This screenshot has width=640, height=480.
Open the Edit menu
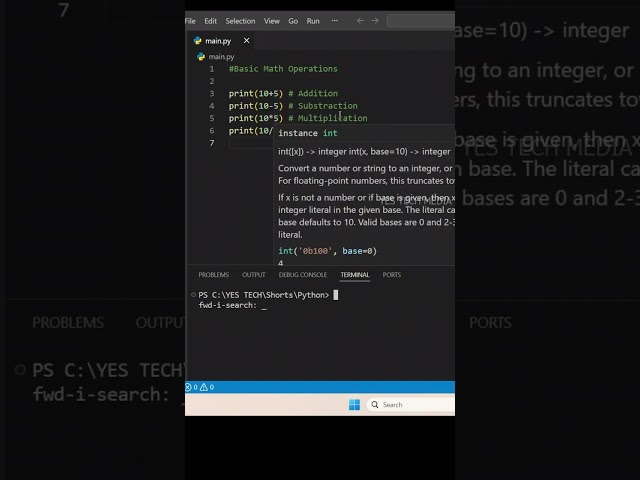211,21
